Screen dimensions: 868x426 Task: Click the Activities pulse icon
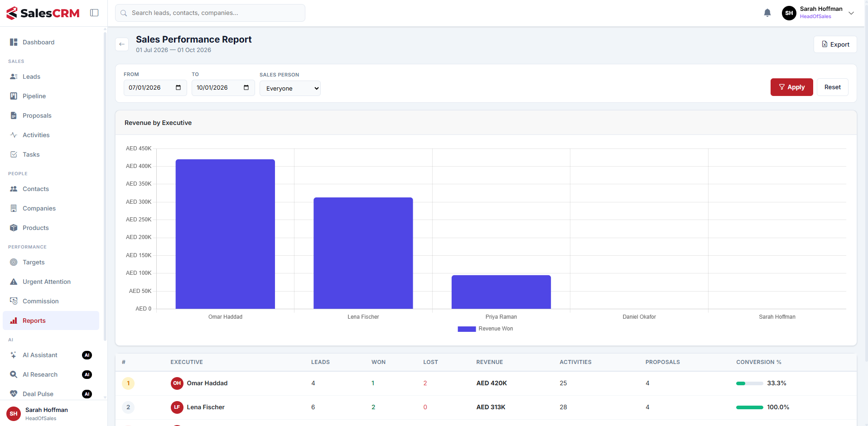click(14, 135)
